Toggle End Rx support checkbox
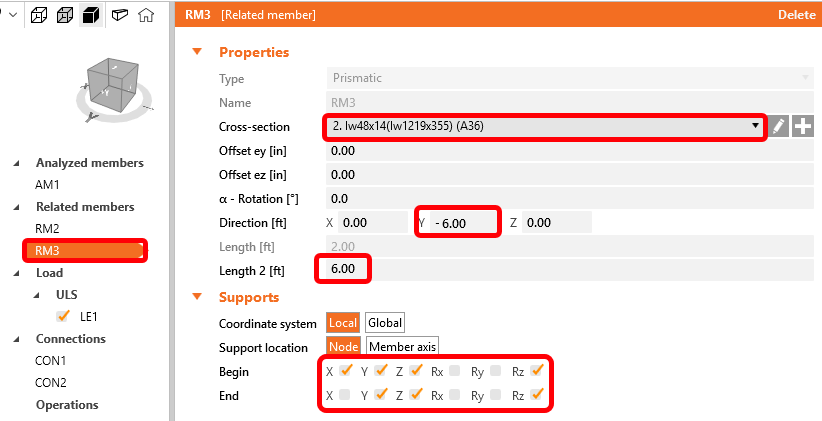Screen dimensions: 822x421 tap(455, 395)
